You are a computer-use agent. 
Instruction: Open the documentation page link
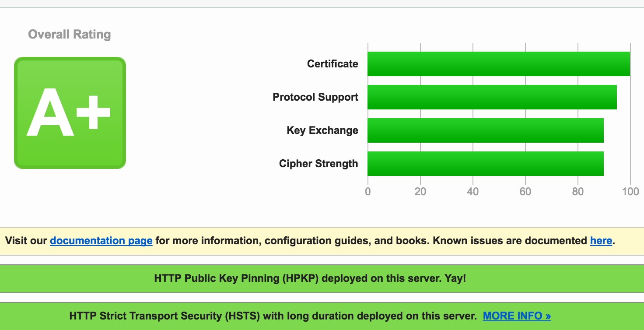click(x=101, y=241)
